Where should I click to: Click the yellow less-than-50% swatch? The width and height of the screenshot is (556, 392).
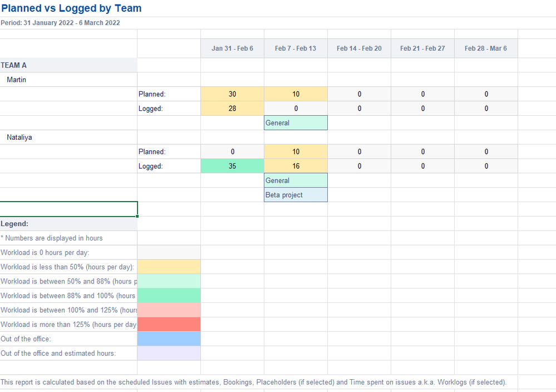pyautogui.click(x=169, y=267)
